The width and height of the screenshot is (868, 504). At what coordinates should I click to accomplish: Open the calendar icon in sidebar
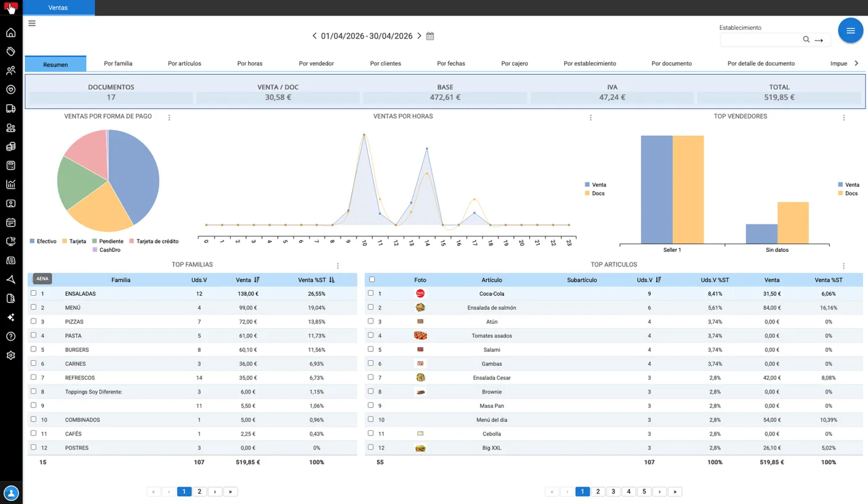coord(11,222)
